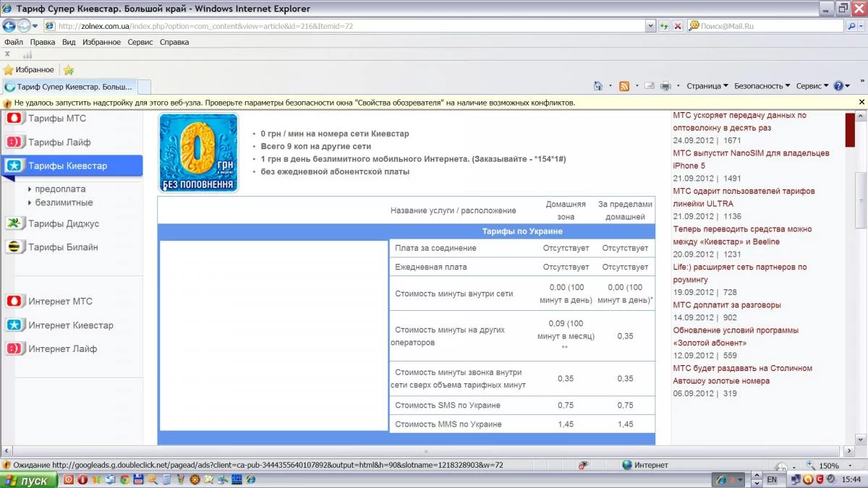
Task: Click the orange RSS feeds icon
Action: (624, 86)
